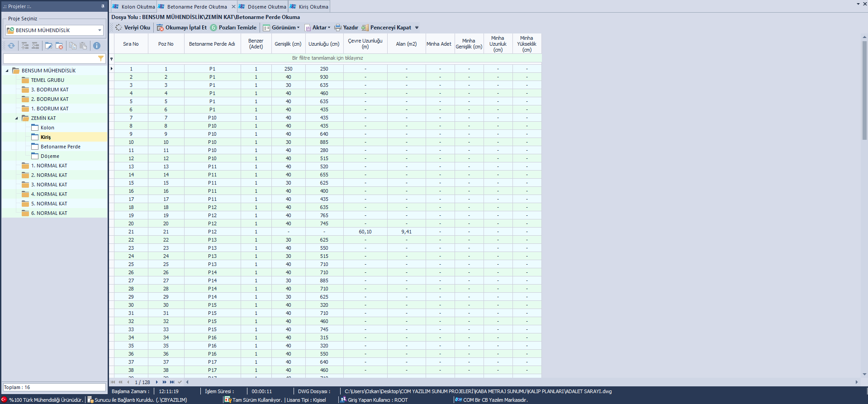Select TEMEL GRUBU folder in tree

click(47, 80)
